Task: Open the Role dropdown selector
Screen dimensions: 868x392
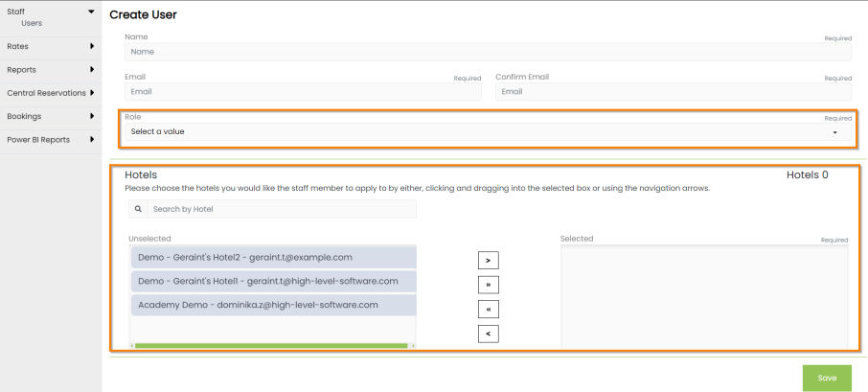Action: [x=488, y=132]
